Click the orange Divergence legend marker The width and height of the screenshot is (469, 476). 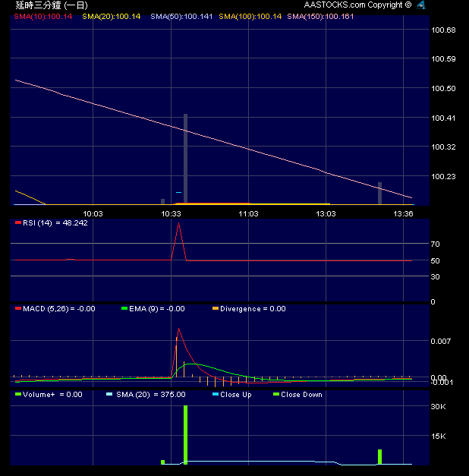(x=215, y=309)
